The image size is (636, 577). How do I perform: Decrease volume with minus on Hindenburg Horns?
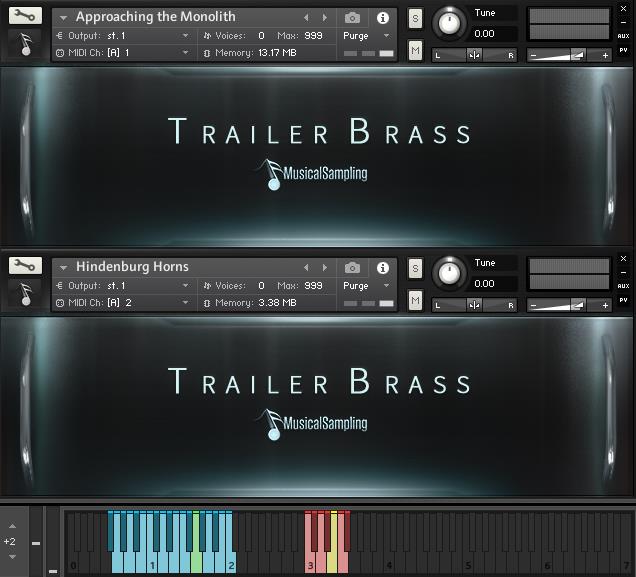click(533, 305)
